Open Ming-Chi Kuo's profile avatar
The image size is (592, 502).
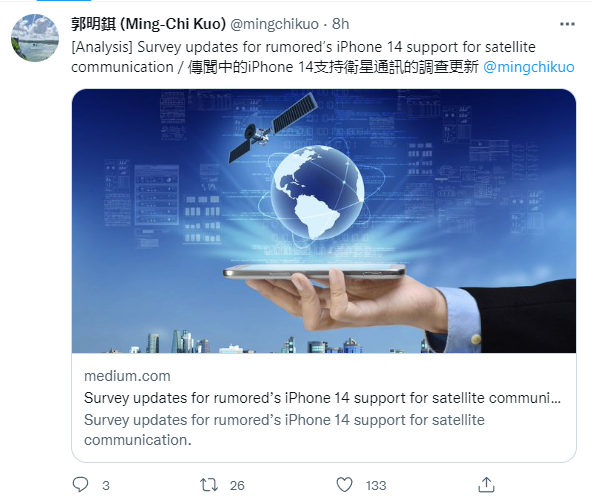click(x=35, y=38)
